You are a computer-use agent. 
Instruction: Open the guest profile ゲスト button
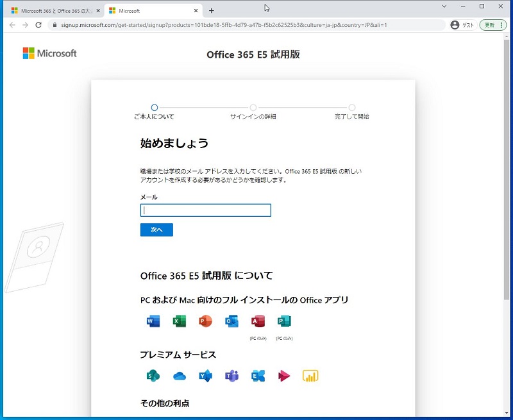[463, 25]
